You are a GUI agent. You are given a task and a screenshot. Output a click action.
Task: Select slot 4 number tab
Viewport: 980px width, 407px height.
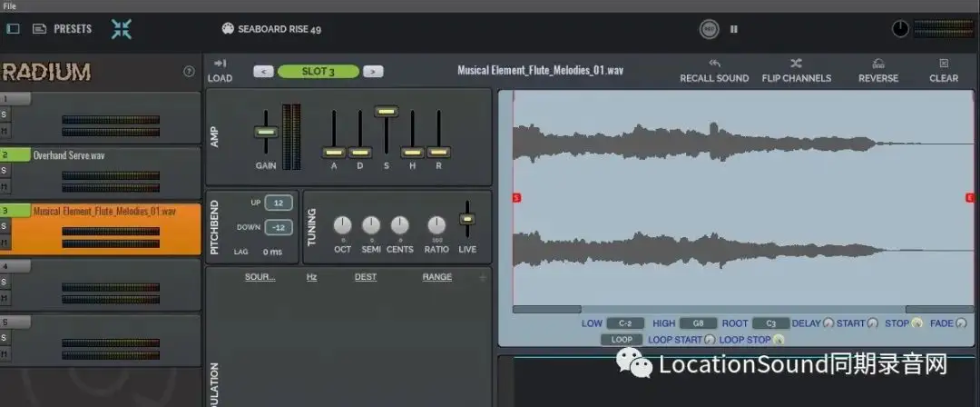point(15,266)
